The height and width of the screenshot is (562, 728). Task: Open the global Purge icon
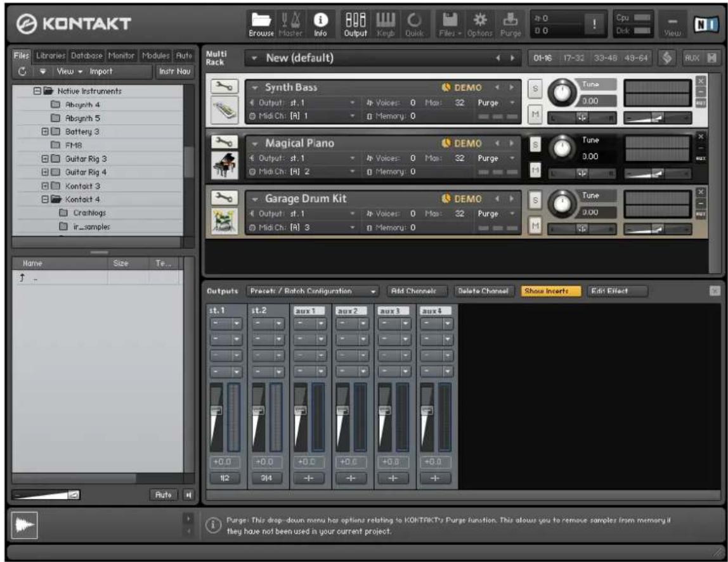(510, 24)
